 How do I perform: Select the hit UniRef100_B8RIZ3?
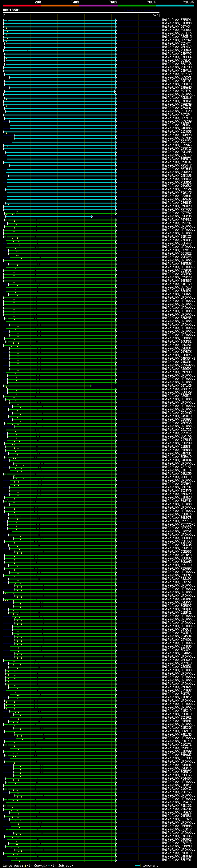(x=176, y=236)
